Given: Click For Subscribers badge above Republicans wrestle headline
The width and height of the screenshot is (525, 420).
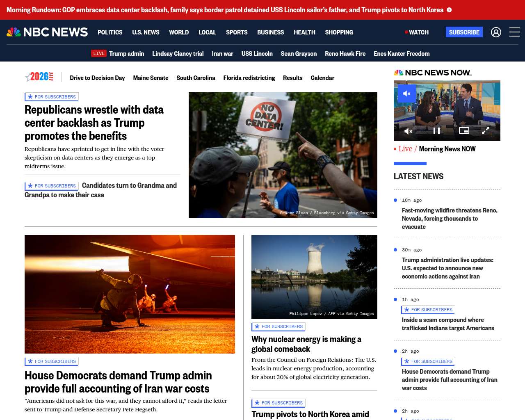Looking at the screenshot, I should (52, 97).
